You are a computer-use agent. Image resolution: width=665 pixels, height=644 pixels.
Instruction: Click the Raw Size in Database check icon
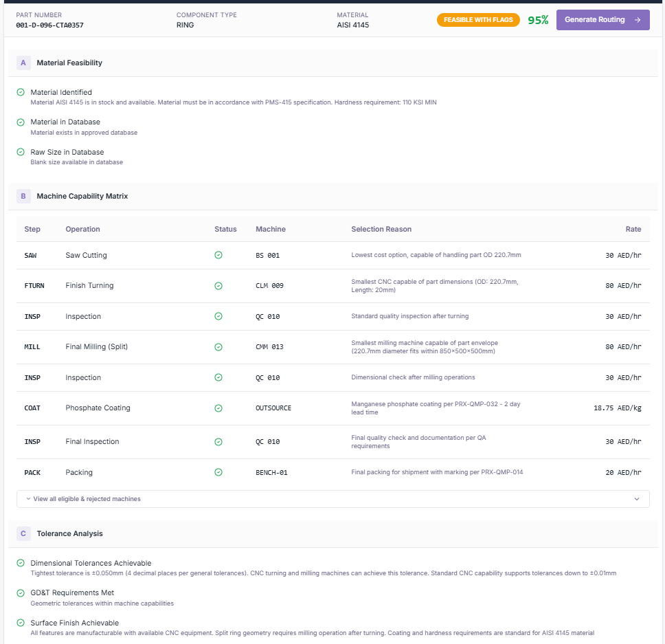coord(21,152)
